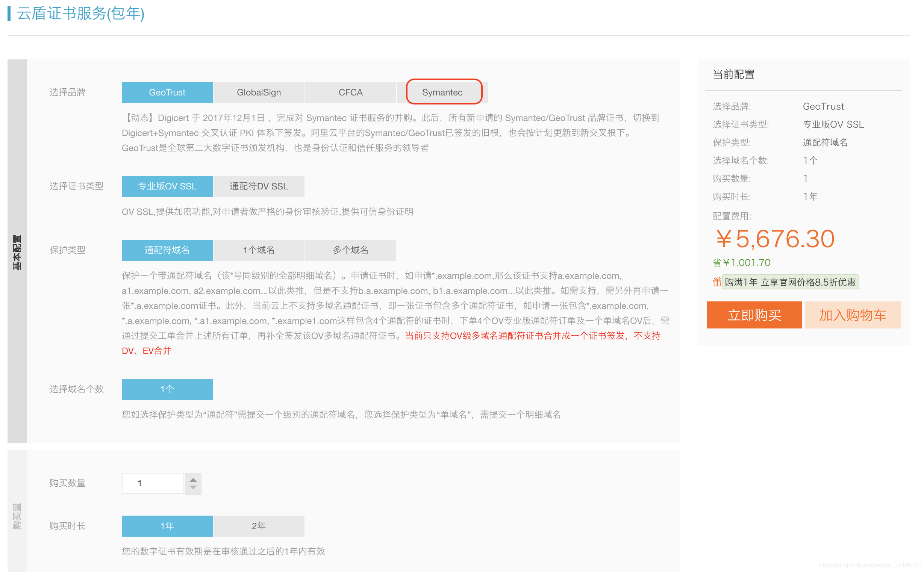Click the 购满1年 8.5折优惠 promotion tag
The width and height of the screenshot is (924, 572).
pyautogui.click(x=790, y=282)
